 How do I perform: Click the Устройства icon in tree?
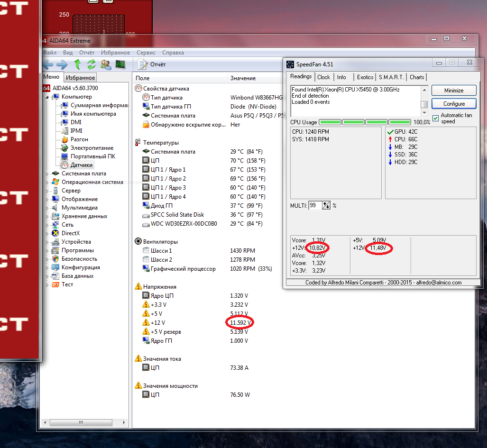tap(55, 242)
